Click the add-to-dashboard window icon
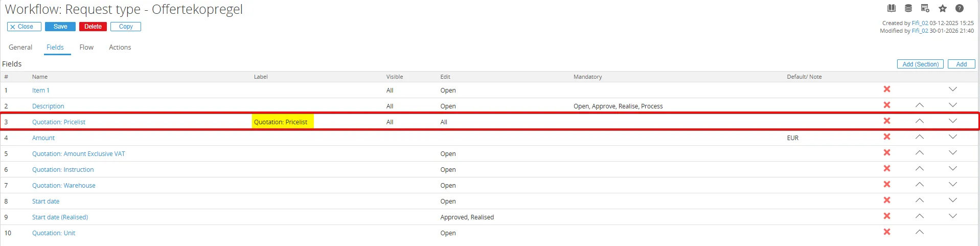980x246 pixels. tap(925, 8)
